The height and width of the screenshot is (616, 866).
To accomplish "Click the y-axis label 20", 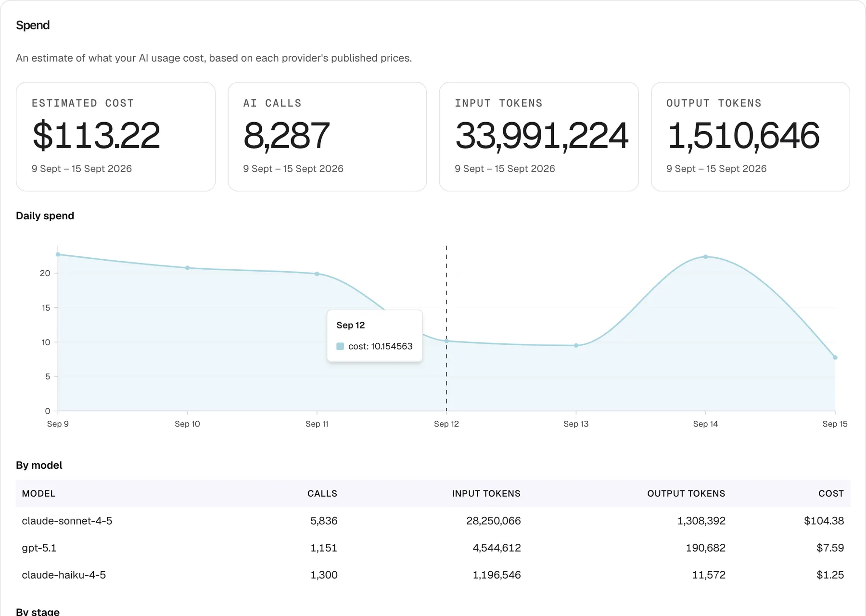I will tap(45, 273).
